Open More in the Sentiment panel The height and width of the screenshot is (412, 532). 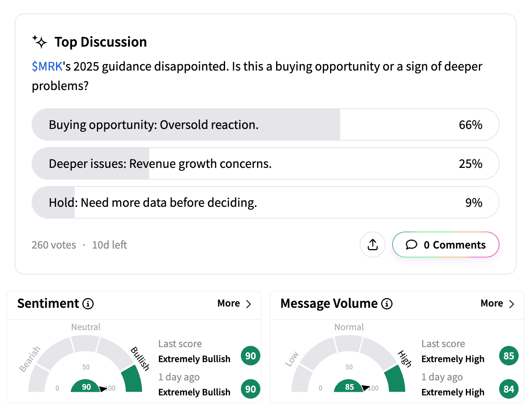[234, 303]
